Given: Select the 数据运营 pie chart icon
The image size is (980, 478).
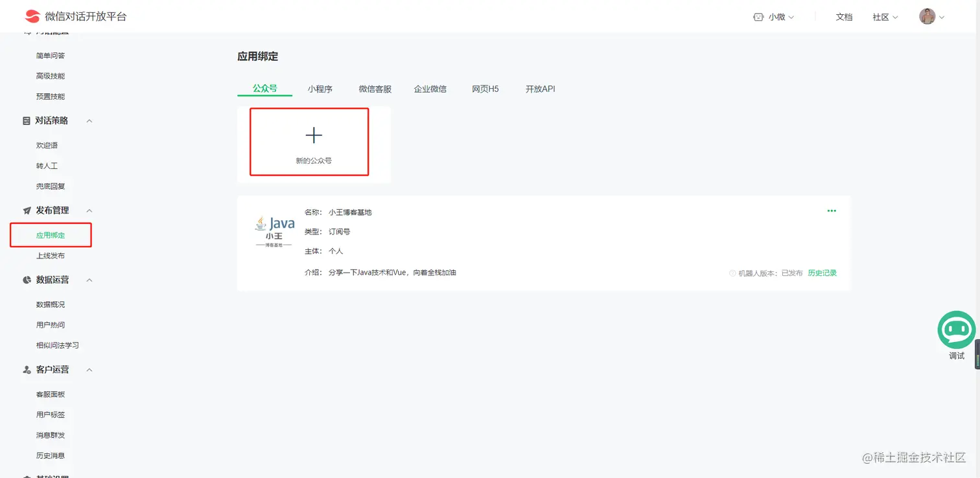Looking at the screenshot, I should [25, 279].
